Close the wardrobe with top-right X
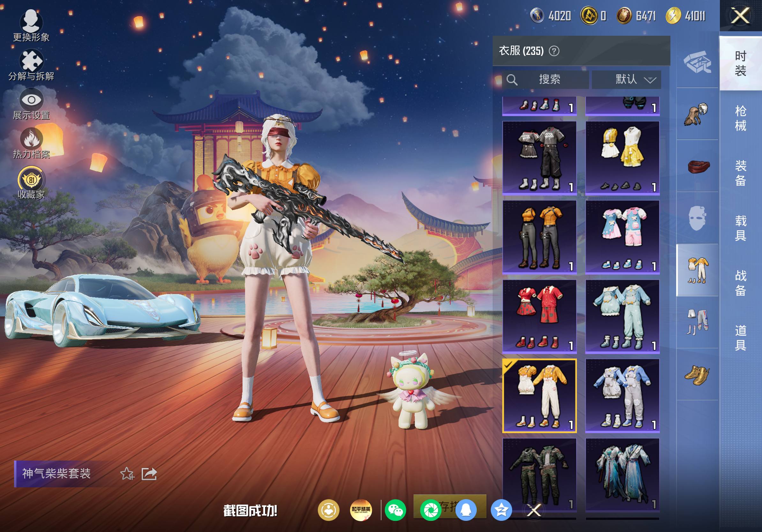 [740, 16]
